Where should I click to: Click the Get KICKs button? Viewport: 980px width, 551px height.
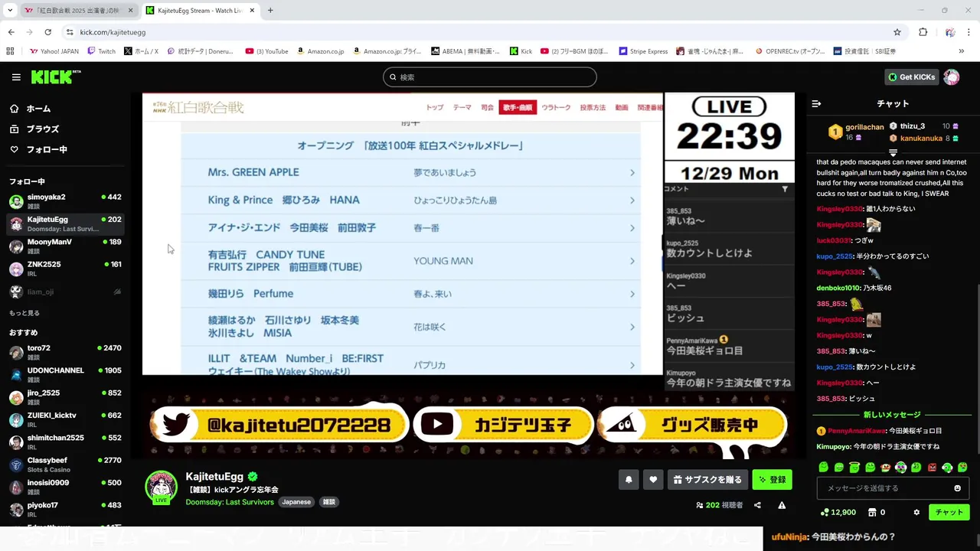coord(911,77)
